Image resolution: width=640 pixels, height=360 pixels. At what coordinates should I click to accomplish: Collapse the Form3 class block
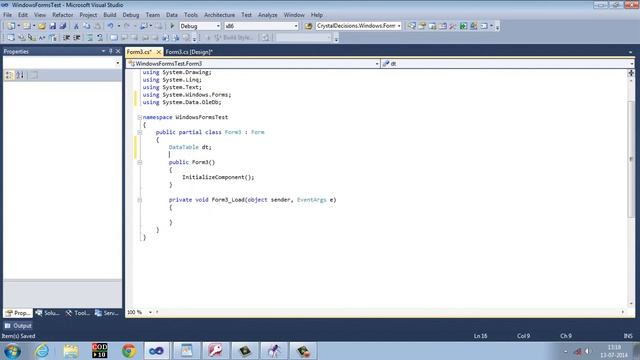pos(140,132)
